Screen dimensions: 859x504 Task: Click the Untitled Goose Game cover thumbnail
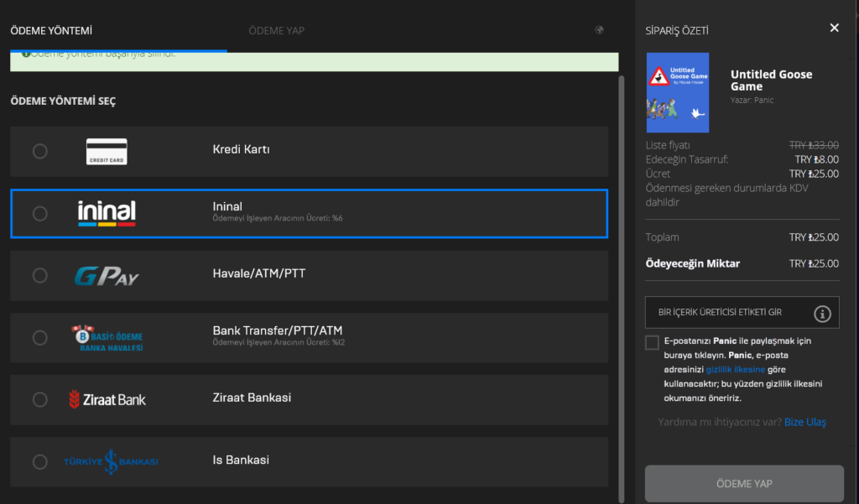pos(678,92)
